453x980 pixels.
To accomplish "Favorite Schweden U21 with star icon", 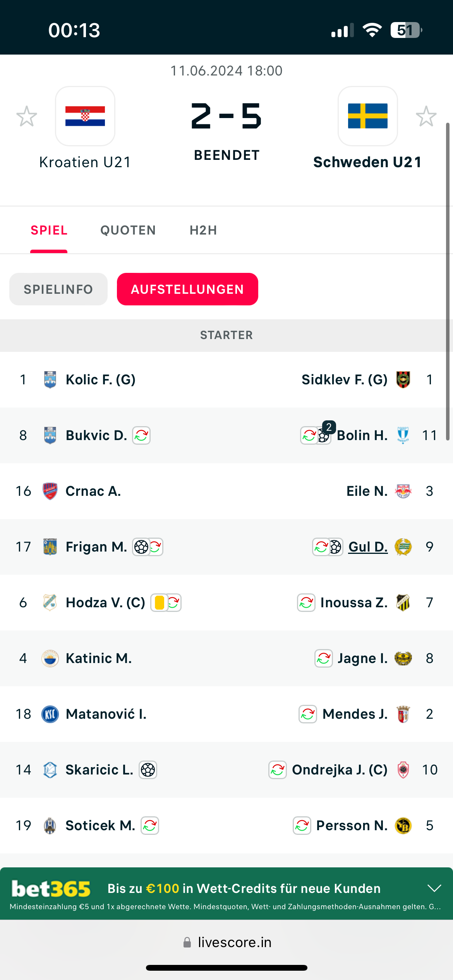I will point(426,116).
